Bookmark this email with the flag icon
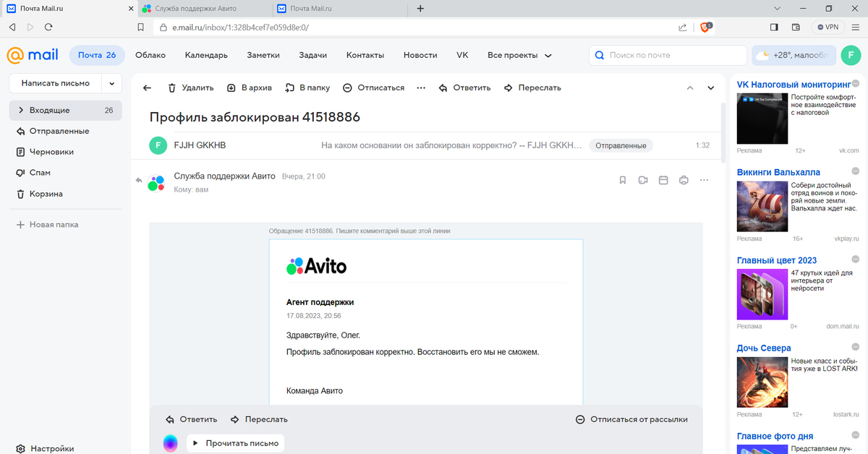 pyautogui.click(x=622, y=180)
